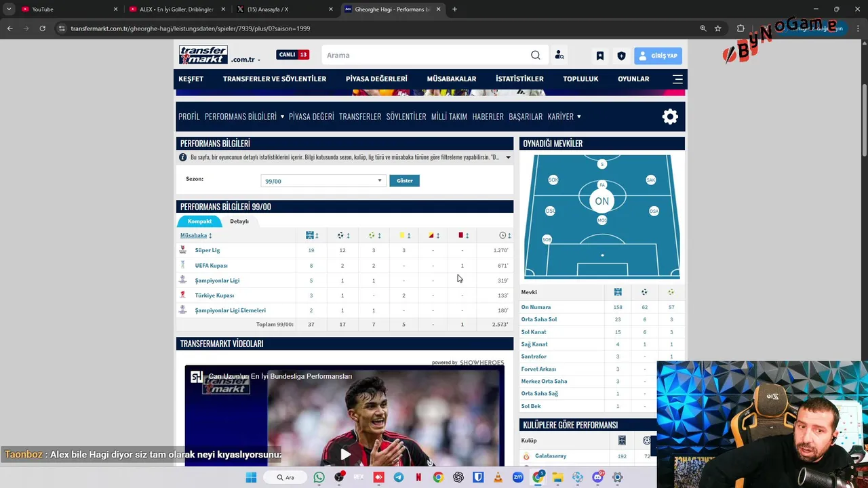
Task: Sort by red cards column icon
Action: [461, 235]
